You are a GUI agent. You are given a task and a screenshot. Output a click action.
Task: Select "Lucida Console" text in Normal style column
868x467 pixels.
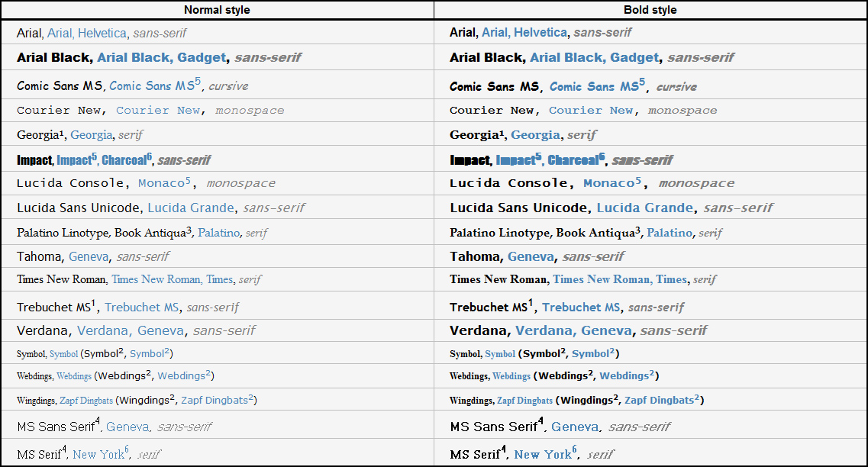[x=70, y=183]
